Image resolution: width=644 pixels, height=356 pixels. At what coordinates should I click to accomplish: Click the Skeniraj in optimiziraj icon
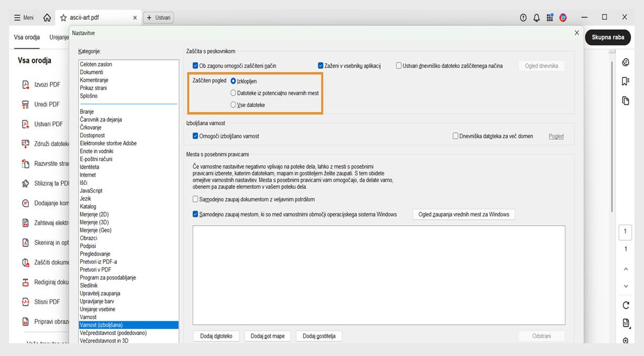pos(25,242)
